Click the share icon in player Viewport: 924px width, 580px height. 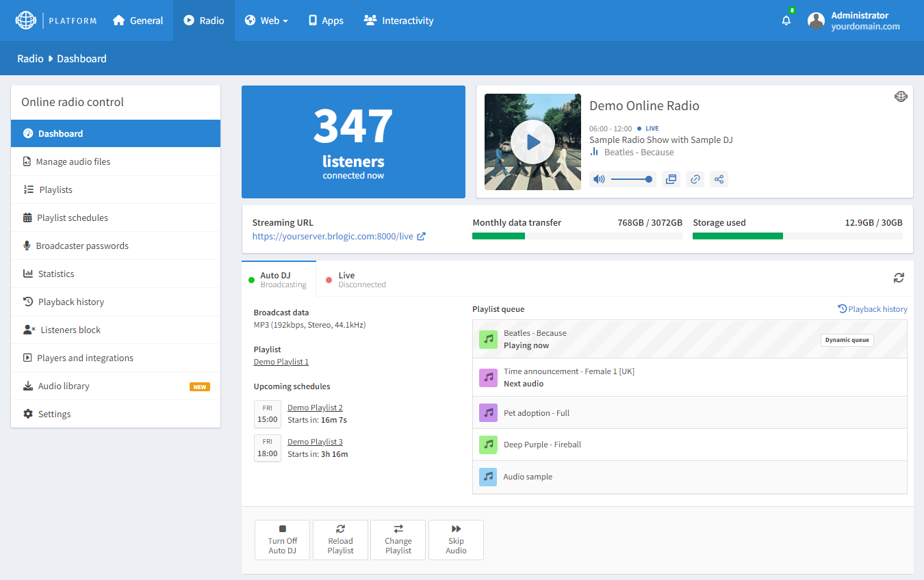pos(719,179)
